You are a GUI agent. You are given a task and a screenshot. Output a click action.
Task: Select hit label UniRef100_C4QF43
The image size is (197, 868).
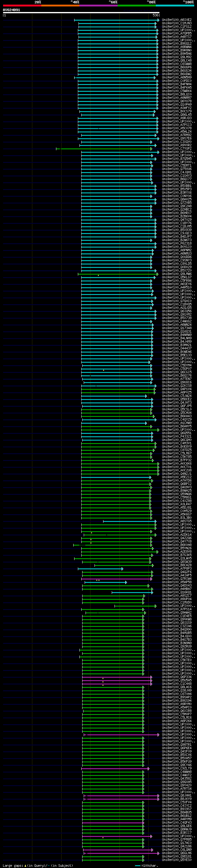177,822
